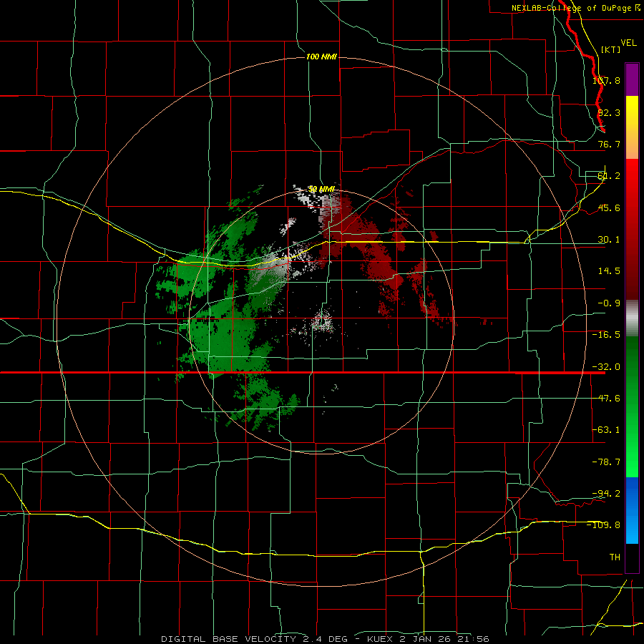Click the DIGITAL BASE VELOCITY product caption
Screen dimensions: 644x644
click(326, 639)
